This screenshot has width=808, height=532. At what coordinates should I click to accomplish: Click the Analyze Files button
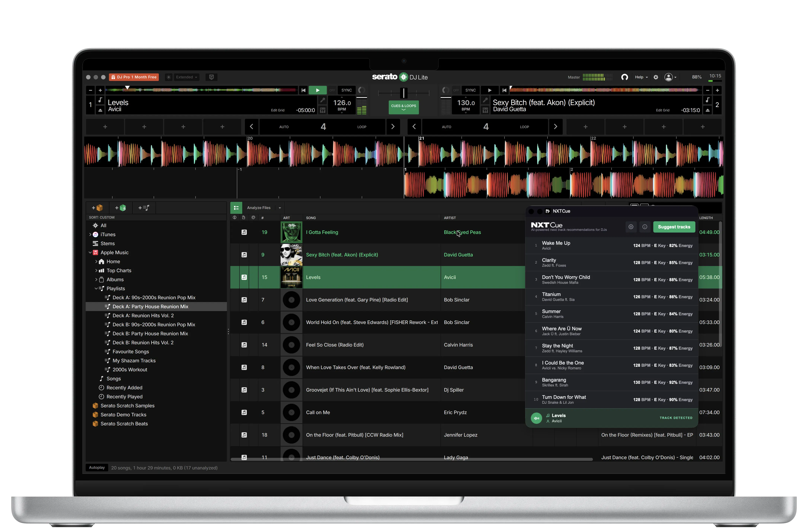259,208
